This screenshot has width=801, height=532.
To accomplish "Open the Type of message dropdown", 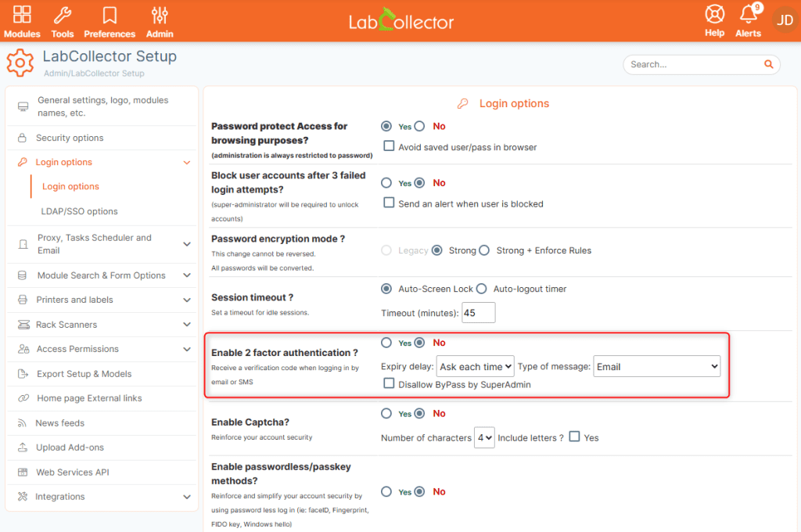I will [x=656, y=366].
